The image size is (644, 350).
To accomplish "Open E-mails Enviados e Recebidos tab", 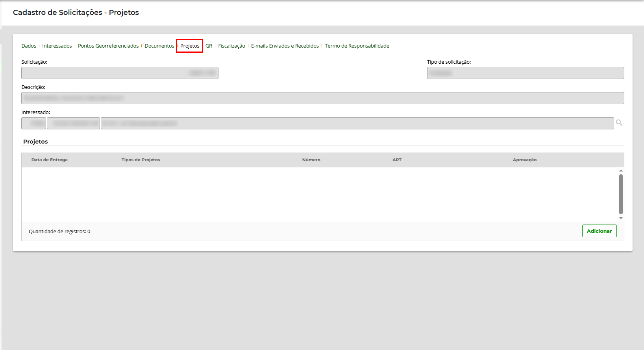I will click(x=285, y=46).
